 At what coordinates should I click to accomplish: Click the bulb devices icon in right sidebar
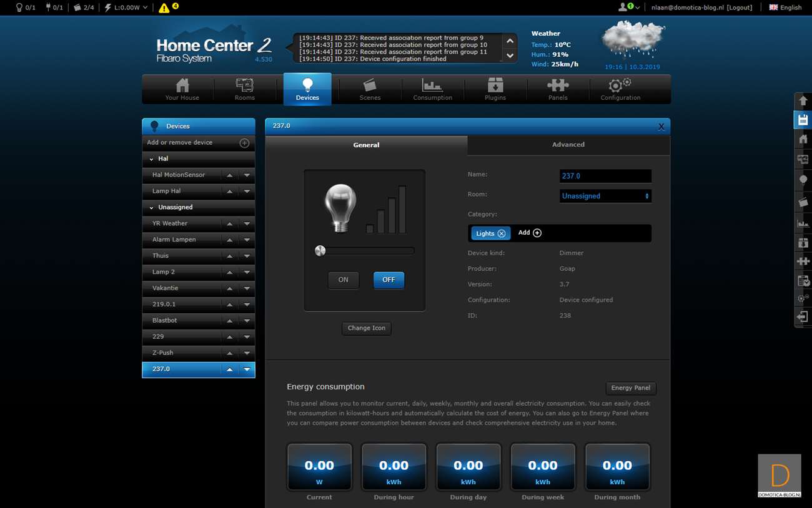(803, 180)
